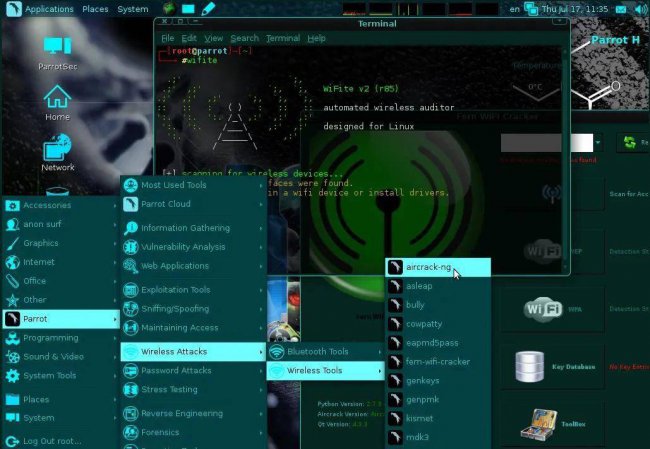Click the system monitor graphs in top panel
650x449 pixels.
(421, 9)
